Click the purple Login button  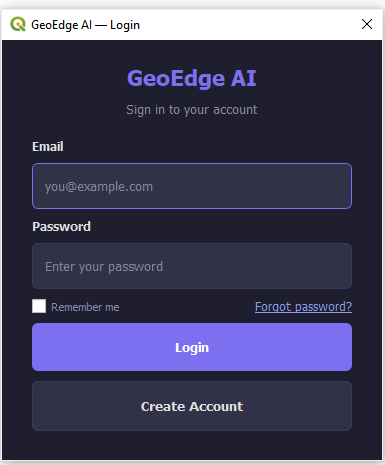point(192,347)
